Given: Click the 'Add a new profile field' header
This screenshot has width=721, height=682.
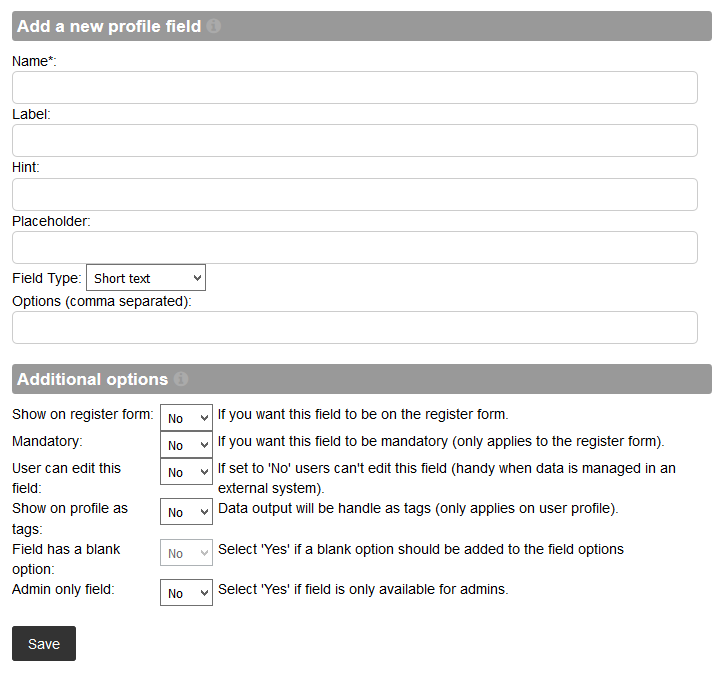Looking at the screenshot, I should [x=109, y=26].
